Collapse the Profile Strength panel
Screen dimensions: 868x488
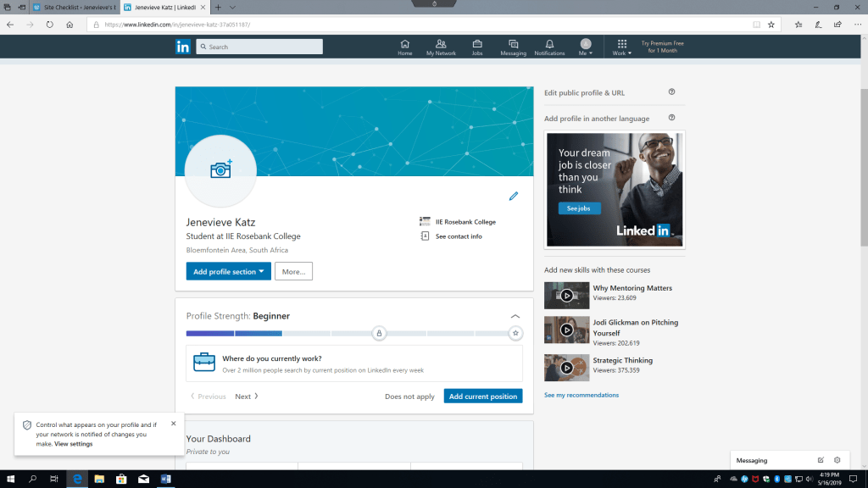pyautogui.click(x=515, y=316)
